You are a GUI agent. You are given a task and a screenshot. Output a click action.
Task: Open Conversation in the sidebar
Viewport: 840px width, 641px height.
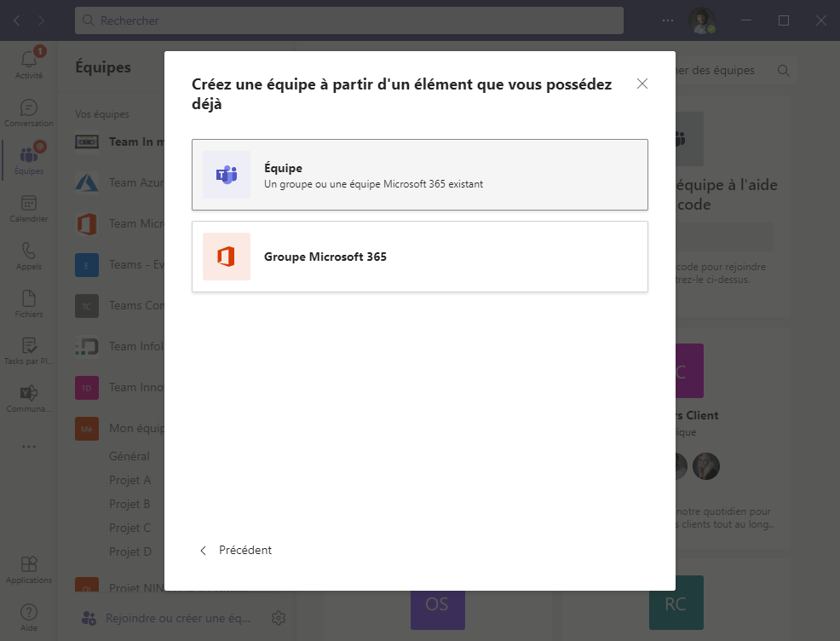pos(29,113)
